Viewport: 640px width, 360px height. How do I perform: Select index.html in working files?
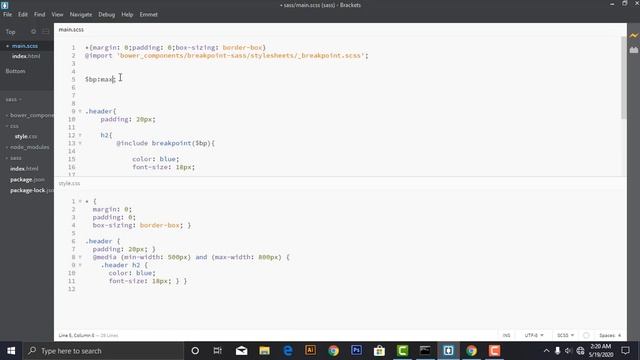coord(27,56)
